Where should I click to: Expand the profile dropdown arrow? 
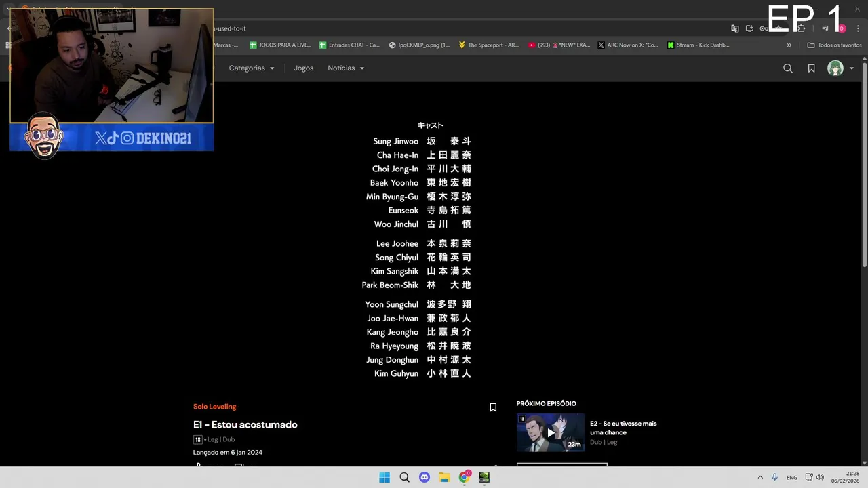tap(852, 68)
